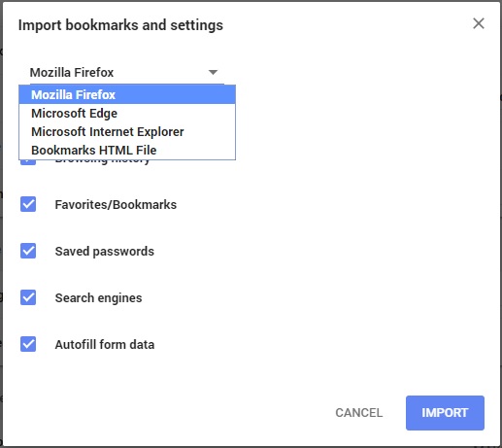This screenshot has width=502, height=448.
Task: Uncheck the Favorites/Bookmarks checkbox
Action: [28, 204]
